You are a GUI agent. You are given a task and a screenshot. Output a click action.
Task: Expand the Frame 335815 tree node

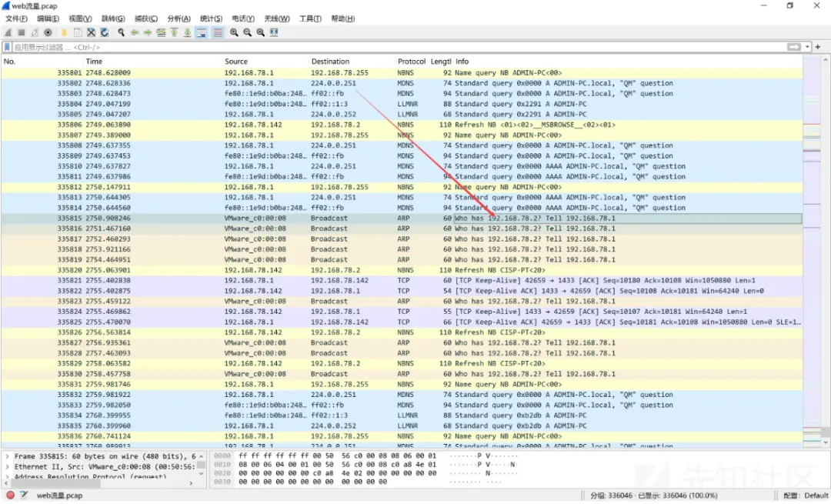[8, 456]
